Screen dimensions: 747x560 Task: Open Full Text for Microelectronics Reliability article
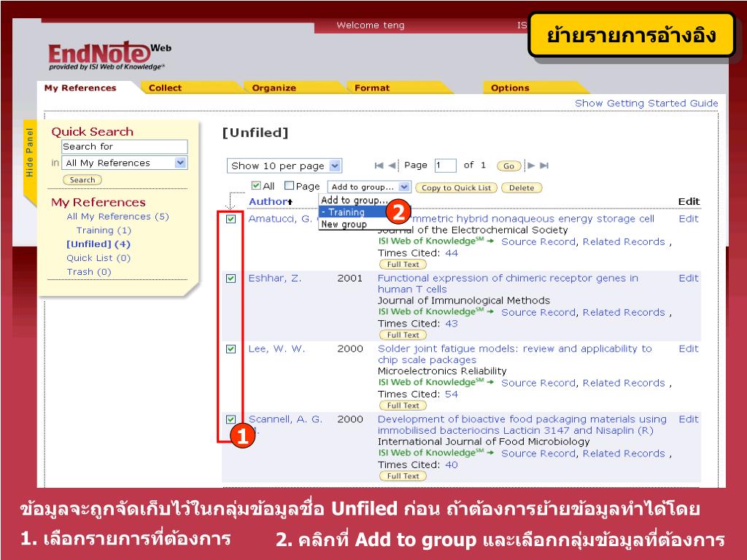click(x=403, y=405)
